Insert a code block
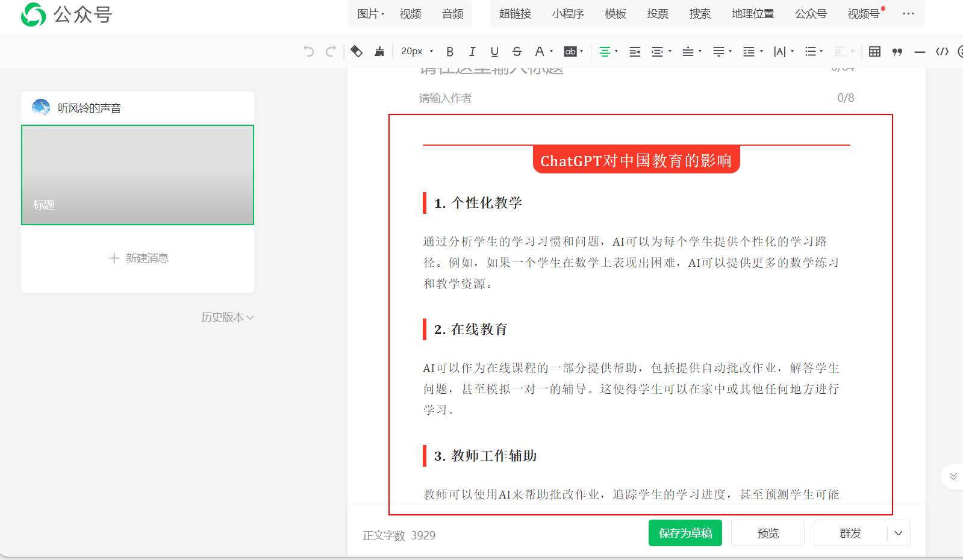 coord(943,52)
